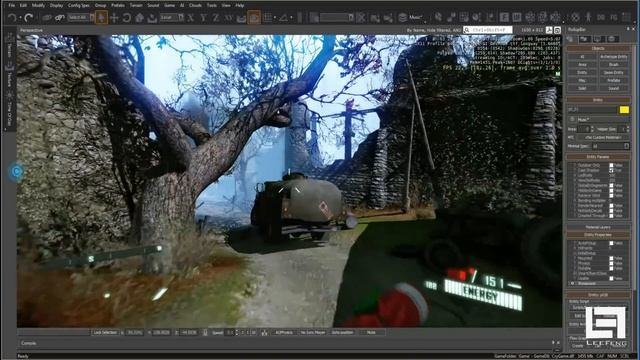This screenshot has height=360, width=640.
Task: Click the Area value stepper arrows
Action: coord(592,129)
